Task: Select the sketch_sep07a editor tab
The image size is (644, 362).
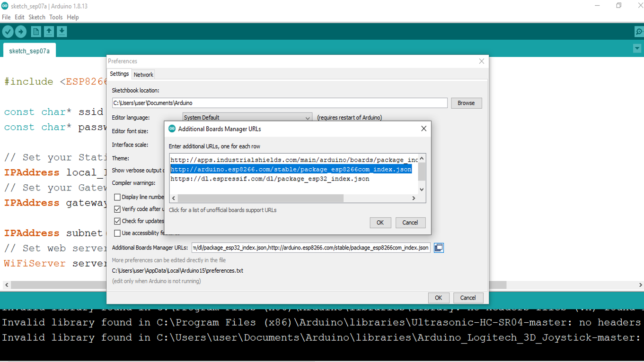Action: (29, 51)
